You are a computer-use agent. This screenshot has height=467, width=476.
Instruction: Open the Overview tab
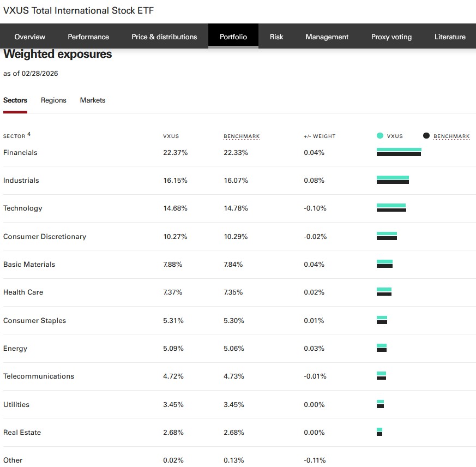click(30, 37)
